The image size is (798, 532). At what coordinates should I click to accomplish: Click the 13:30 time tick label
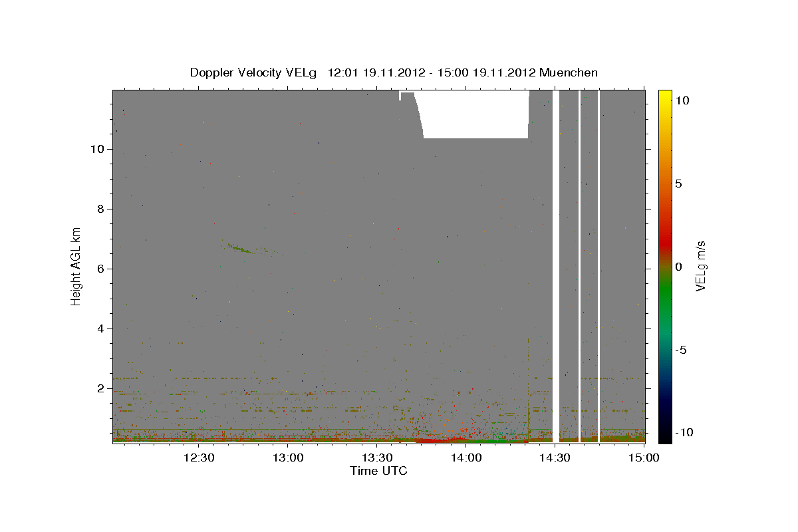coord(377,458)
